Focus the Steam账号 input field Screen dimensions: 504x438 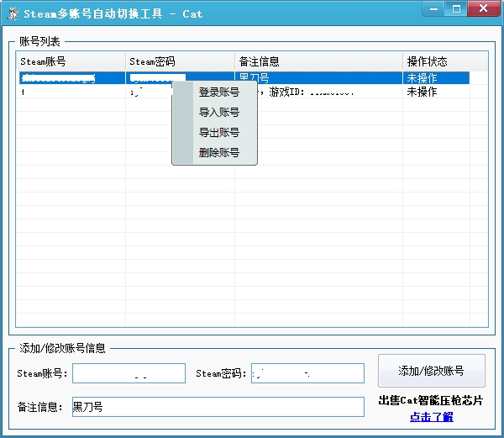129,373
